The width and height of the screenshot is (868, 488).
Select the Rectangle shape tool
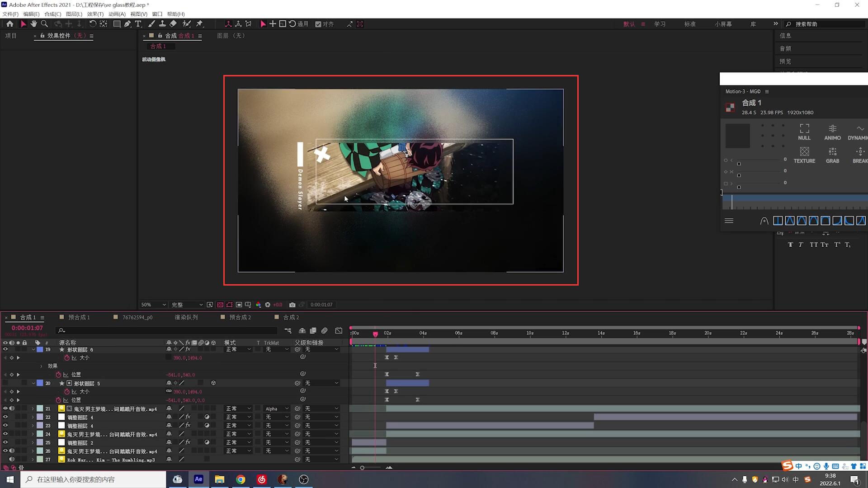tap(117, 24)
